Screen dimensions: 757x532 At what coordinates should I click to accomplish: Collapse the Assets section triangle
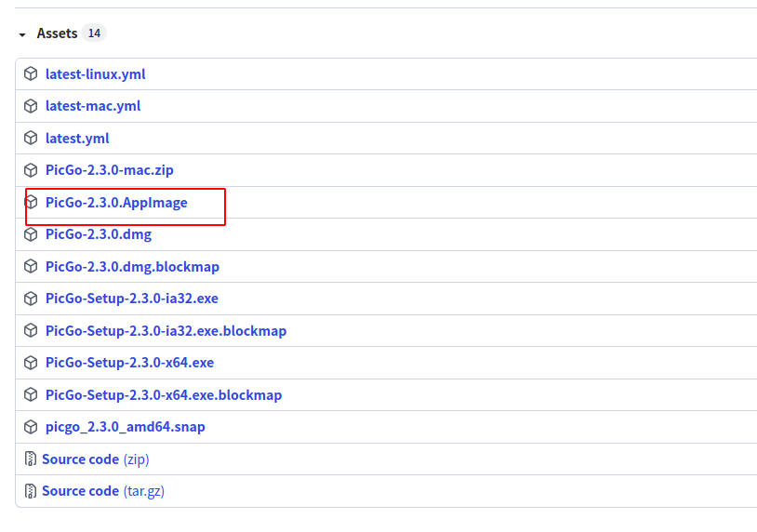[22, 34]
